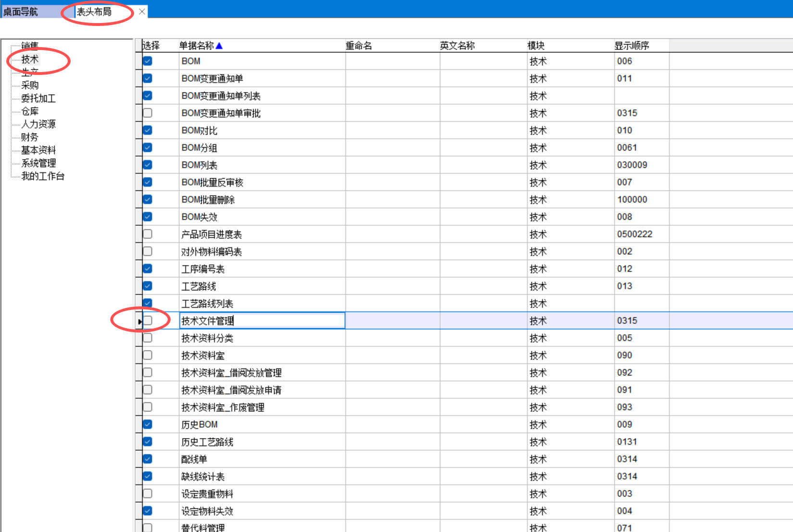Click the 重命名 cell for 工艺路线
Screen dimensions: 793x532
click(392, 286)
